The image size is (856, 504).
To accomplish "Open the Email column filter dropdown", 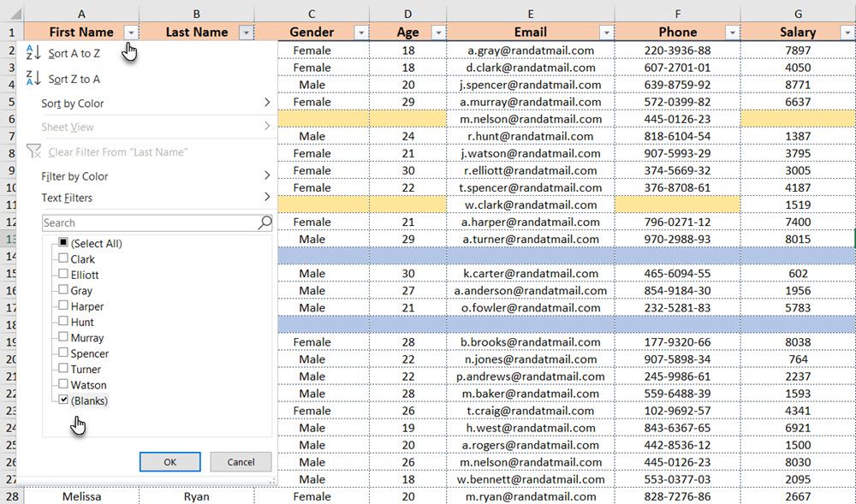I will pyautogui.click(x=606, y=33).
